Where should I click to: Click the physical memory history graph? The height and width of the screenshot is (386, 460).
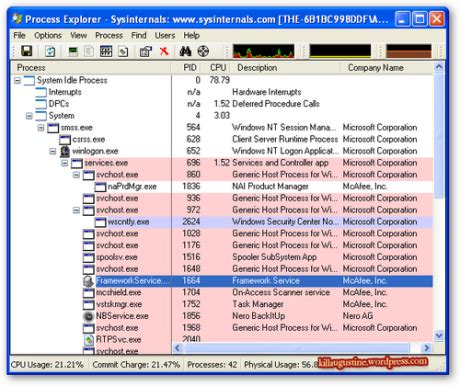[409, 51]
